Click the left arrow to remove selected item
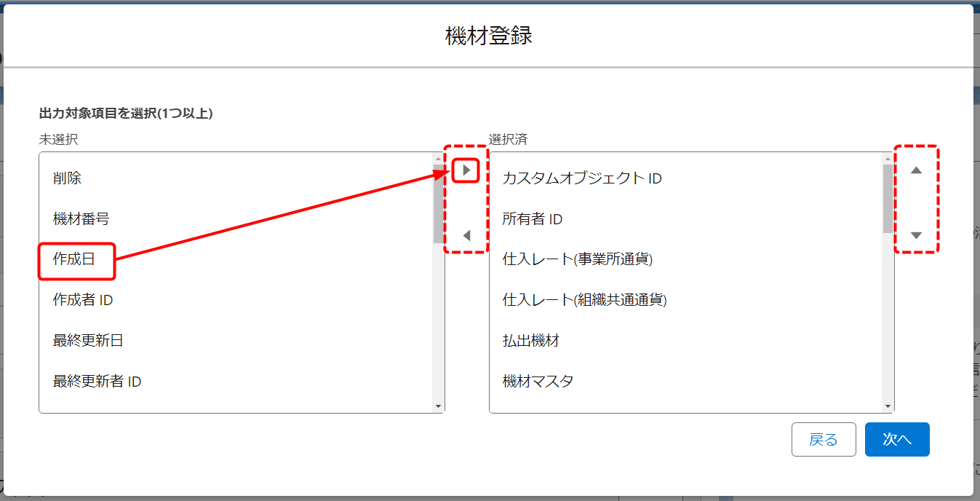The height and width of the screenshot is (501, 980). pos(466,235)
